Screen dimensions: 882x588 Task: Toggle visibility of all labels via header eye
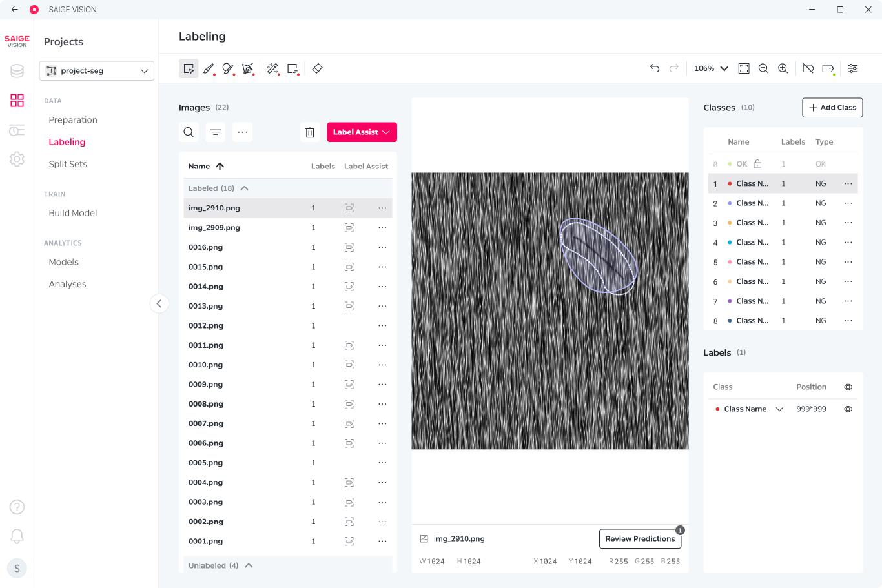848,387
